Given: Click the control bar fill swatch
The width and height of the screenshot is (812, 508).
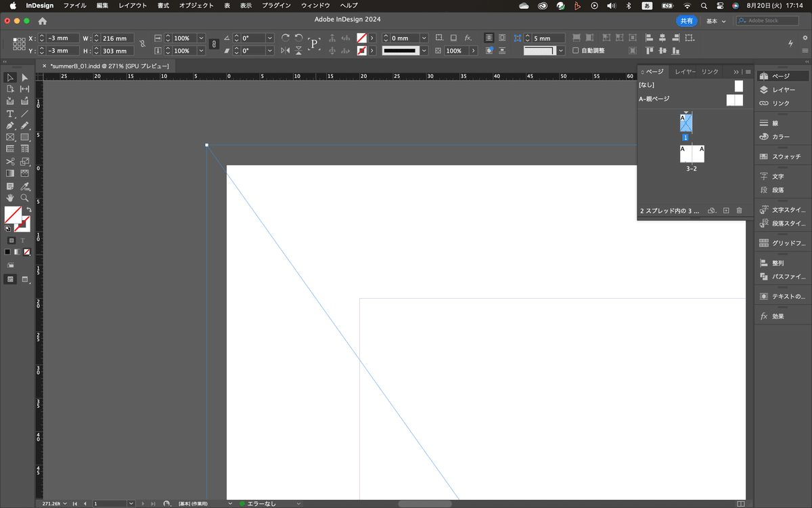Looking at the screenshot, I should (x=362, y=38).
